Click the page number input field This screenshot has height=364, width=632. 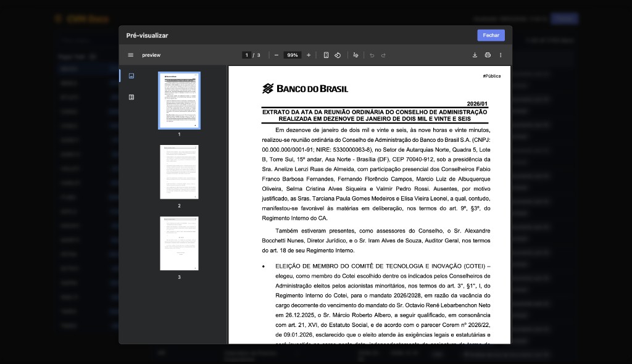tap(246, 55)
